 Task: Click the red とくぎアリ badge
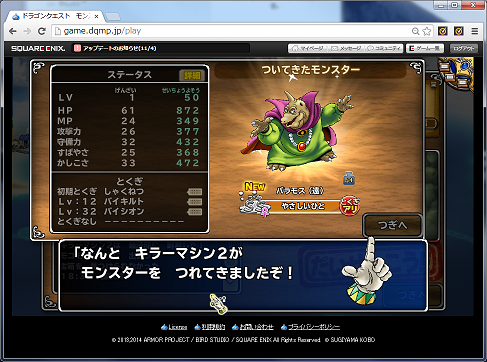coord(350,205)
